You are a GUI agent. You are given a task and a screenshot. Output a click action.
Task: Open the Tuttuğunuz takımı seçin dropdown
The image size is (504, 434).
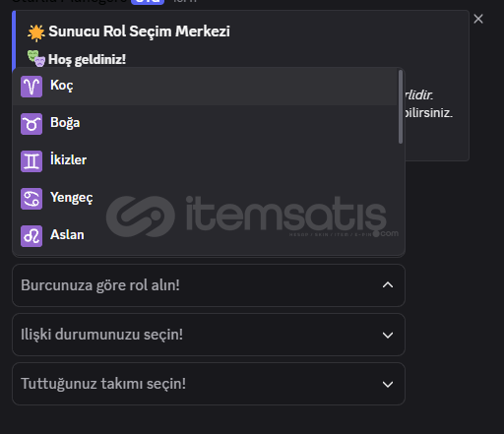[209, 384]
